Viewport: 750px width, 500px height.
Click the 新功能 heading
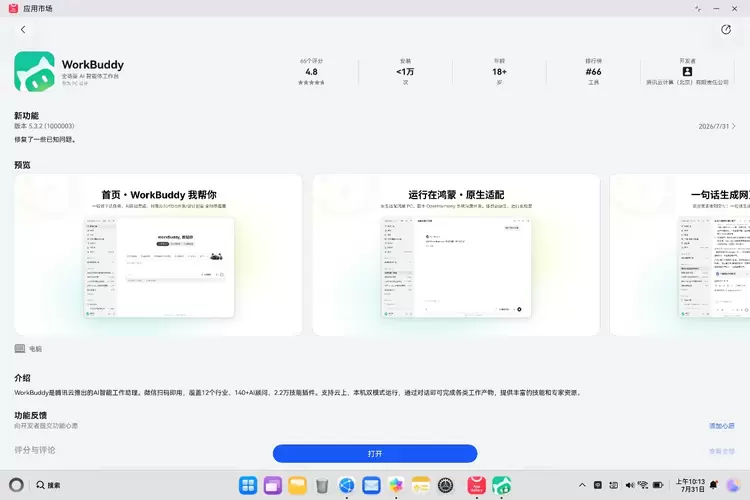[26, 116]
